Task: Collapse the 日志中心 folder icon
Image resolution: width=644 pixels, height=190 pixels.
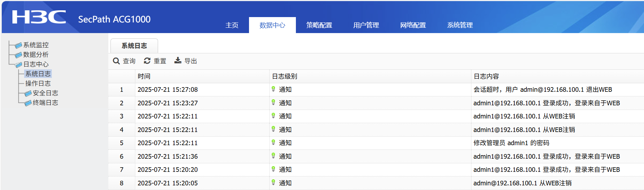Action: (18, 65)
